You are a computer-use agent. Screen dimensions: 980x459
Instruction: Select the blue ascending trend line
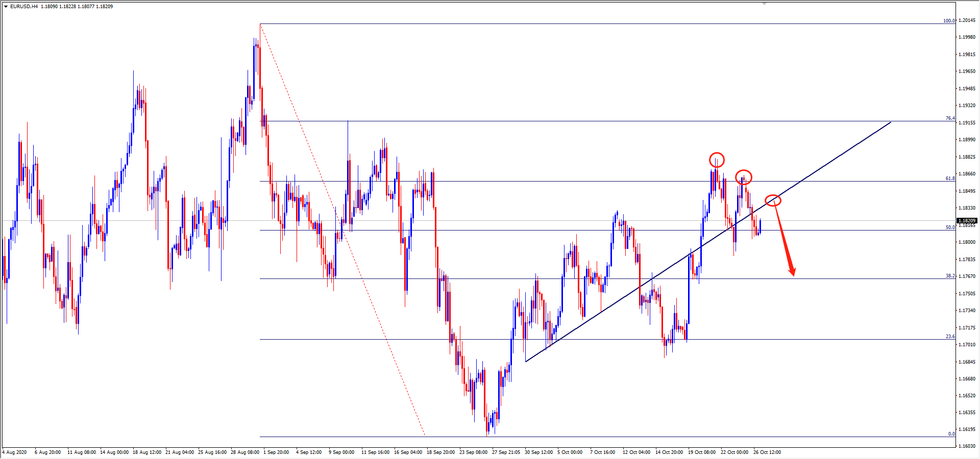point(708,242)
